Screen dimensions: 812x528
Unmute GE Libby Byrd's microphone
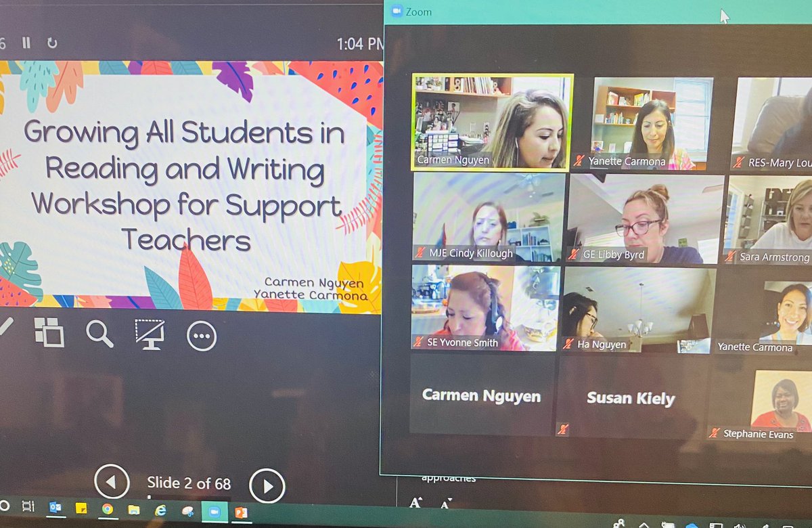573,253
